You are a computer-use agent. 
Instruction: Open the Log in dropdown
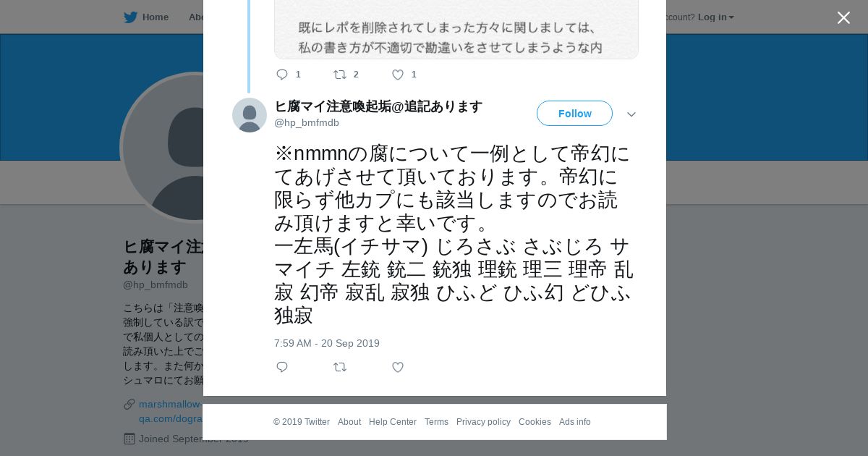(715, 17)
